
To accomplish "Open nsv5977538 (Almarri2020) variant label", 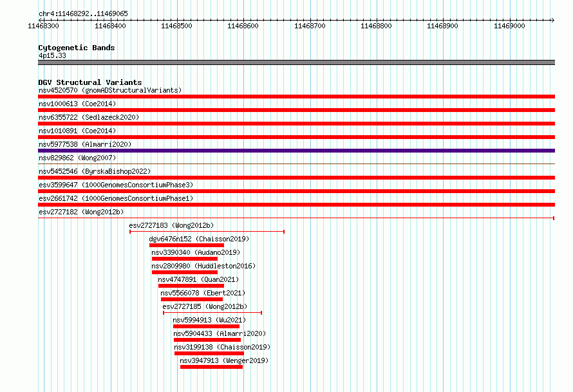I will (85, 144).
